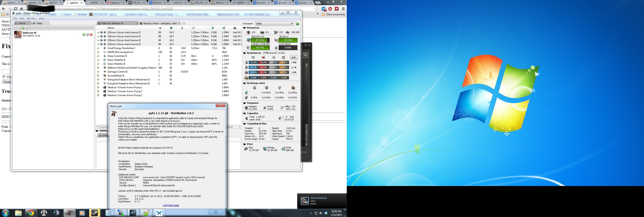Open the Character dropdown showing Sable
This screenshot has height=217, width=644.
pos(275,24)
